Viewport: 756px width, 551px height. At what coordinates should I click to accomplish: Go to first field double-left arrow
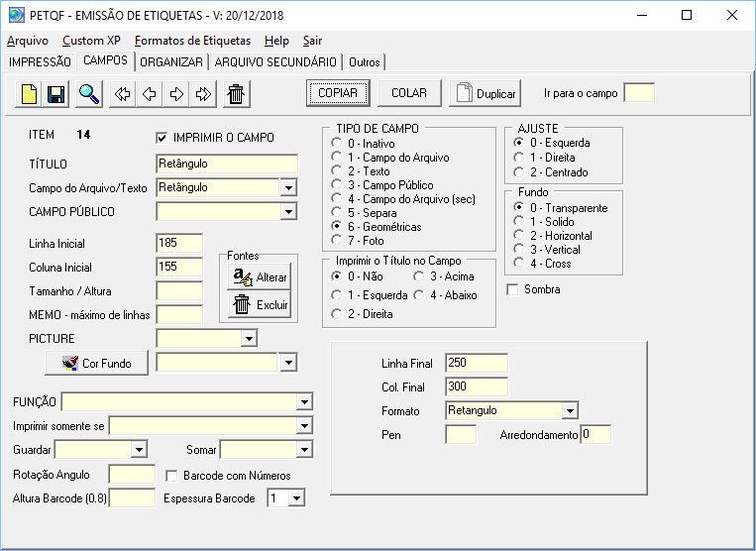pos(123,94)
